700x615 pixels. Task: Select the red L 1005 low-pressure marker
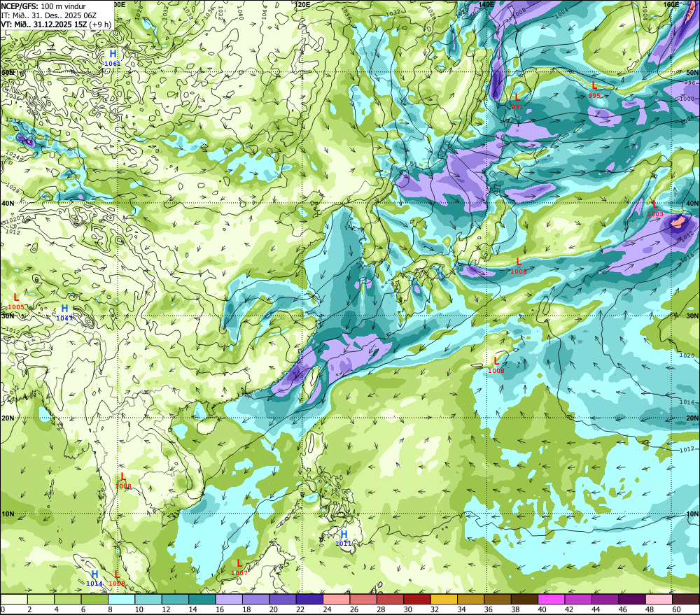coord(16,302)
